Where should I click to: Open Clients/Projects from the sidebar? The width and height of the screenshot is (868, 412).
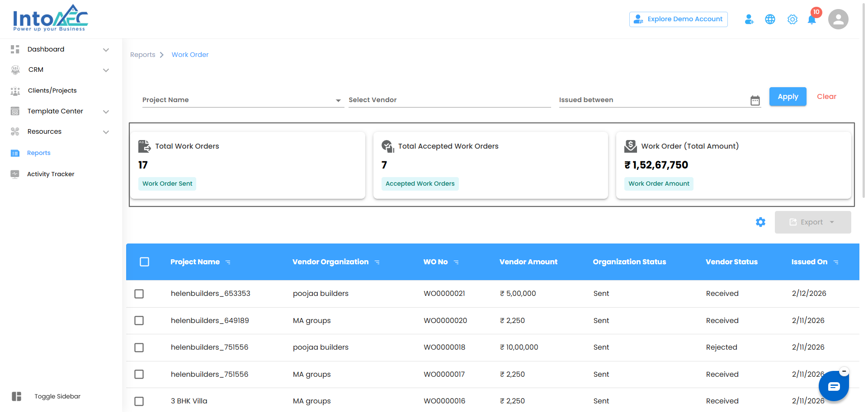[52, 90]
